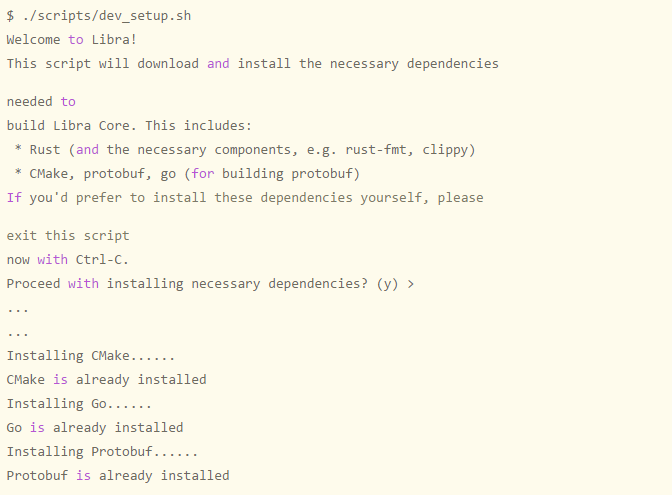Click the 'Welcome to Libra!' line
The width and height of the screenshot is (672, 495).
coord(72,40)
